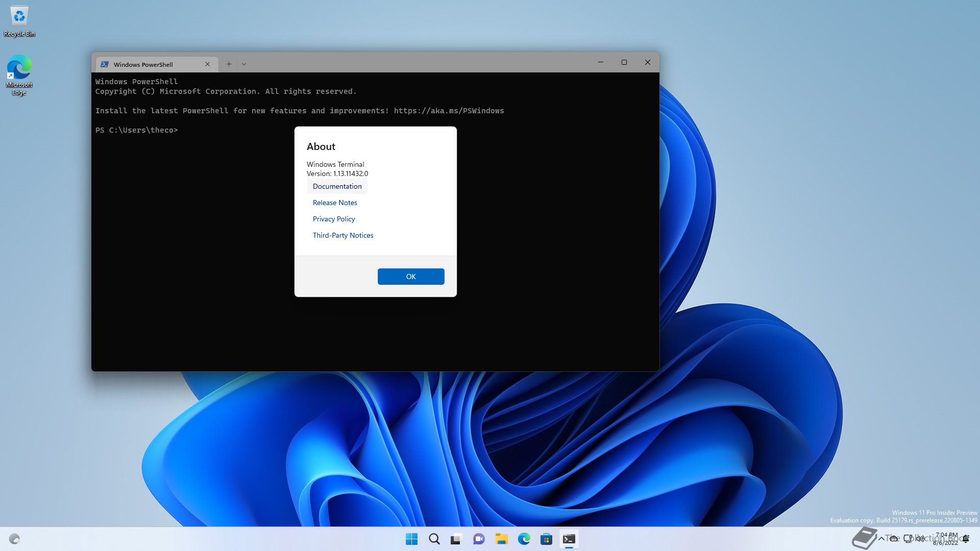The height and width of the screenshot is (551, 980).
Task: Open the clock showing 7:04 PM
Action: [946, 539]
